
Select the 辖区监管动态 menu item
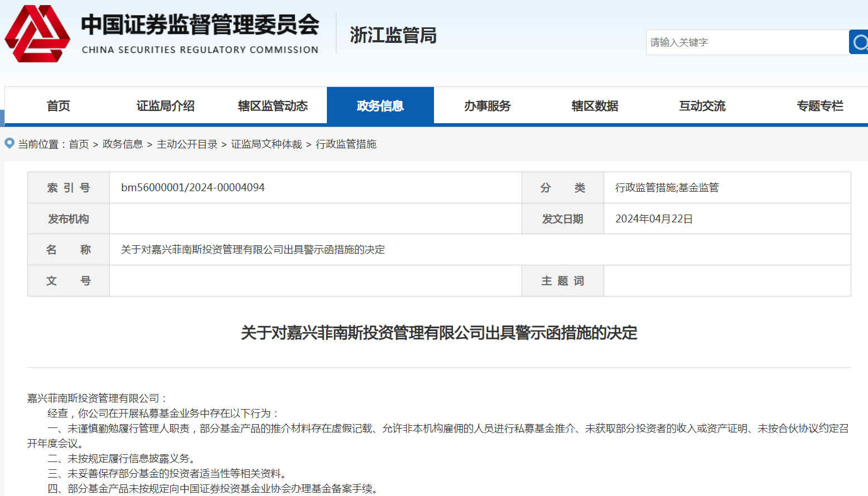[x=273, y=106]
